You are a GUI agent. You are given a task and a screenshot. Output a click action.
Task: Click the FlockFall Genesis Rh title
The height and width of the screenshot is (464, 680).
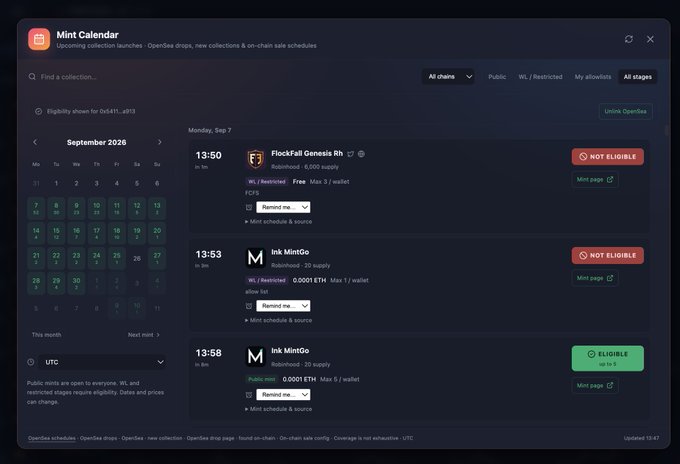point(307,154)
